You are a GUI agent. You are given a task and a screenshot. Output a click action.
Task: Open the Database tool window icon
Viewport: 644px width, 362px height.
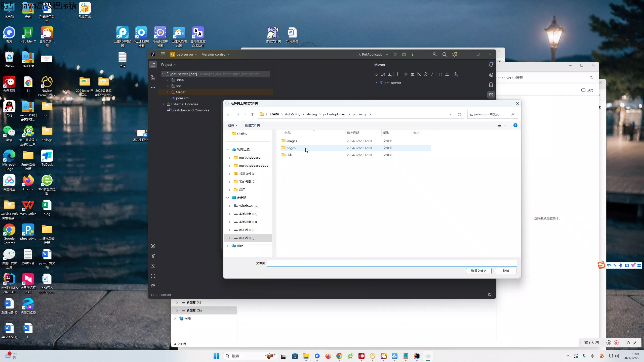pyautogui.click(x=491, y=85)
